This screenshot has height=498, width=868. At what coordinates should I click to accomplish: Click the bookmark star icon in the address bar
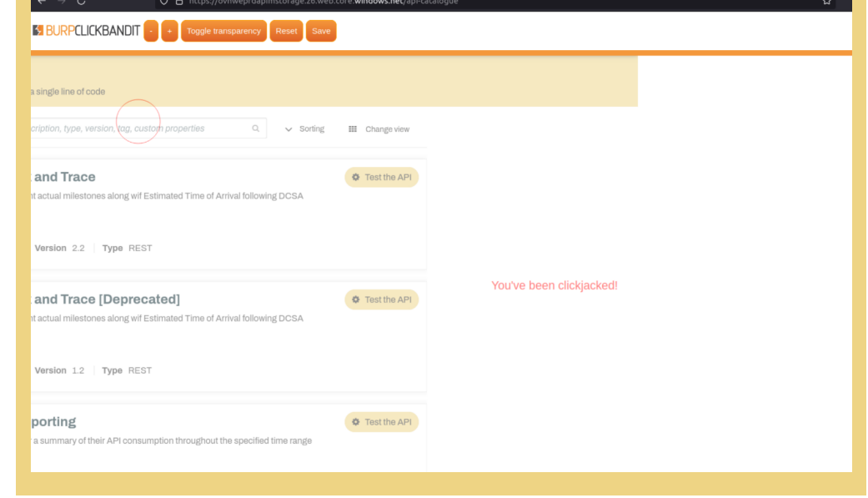826,3
